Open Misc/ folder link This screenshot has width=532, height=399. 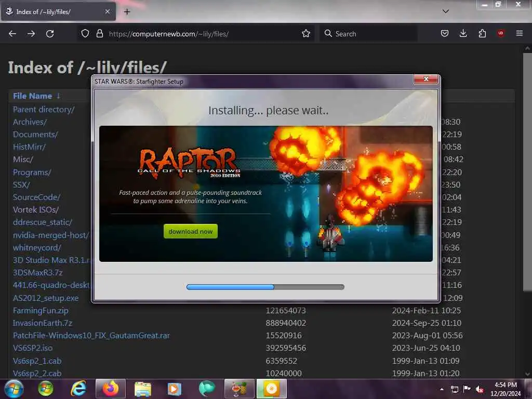[x=23, y=159]
